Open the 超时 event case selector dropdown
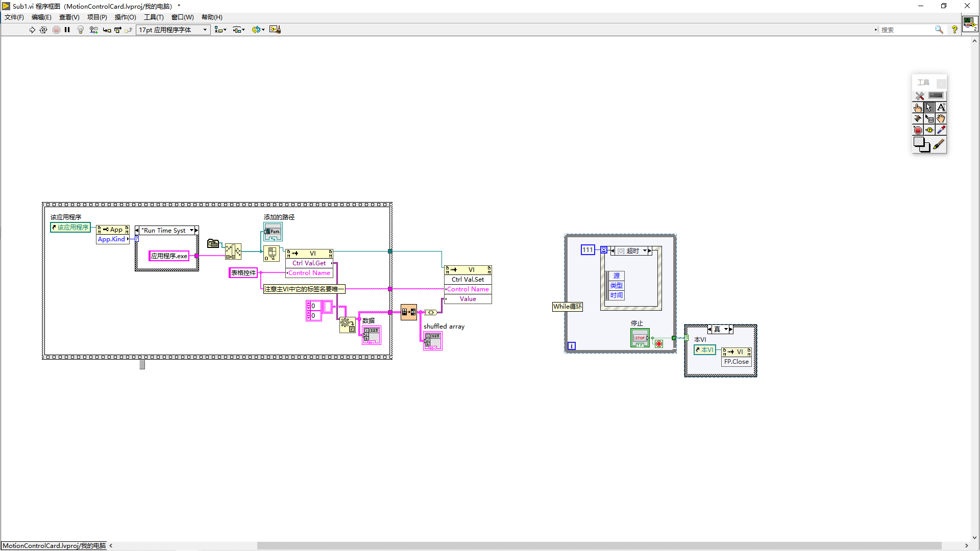The image size is (980, 551). point(645,251)
